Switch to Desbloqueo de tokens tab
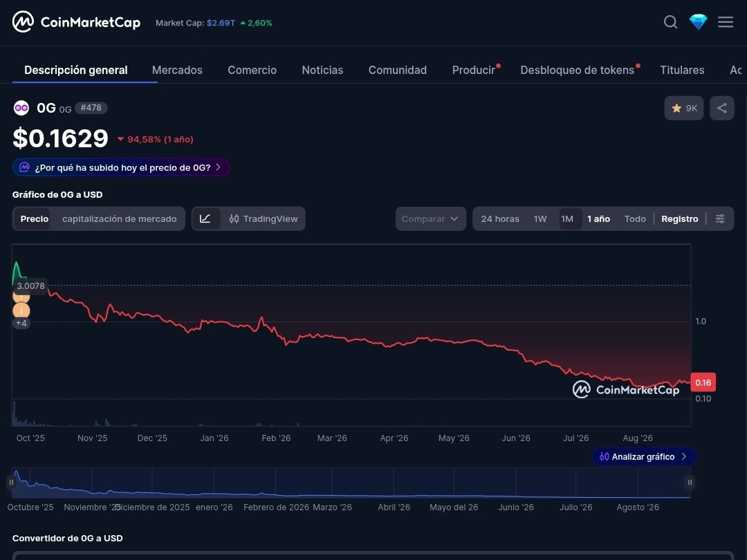The image size is (747, 560). tap(578, 70)
